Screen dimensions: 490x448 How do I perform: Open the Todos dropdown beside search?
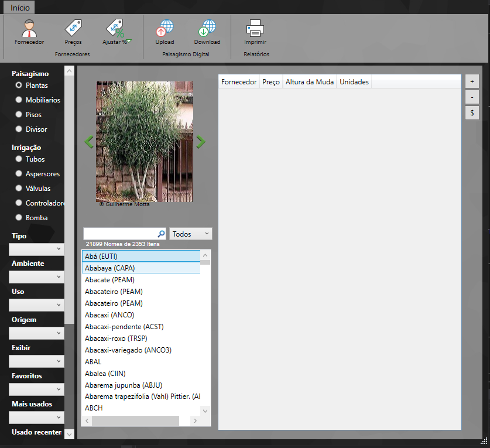(x=191, y=234)
